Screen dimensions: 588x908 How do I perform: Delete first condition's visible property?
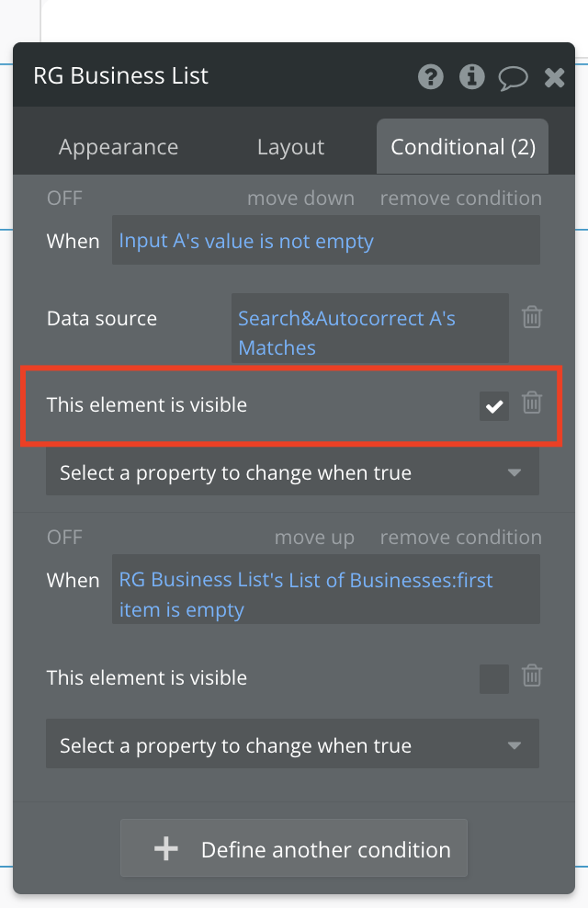pyautogui.click(x=532, y=403)
